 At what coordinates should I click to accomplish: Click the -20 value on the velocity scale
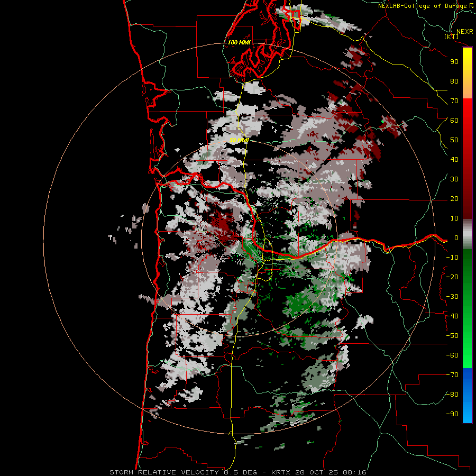tap(452, 277)
